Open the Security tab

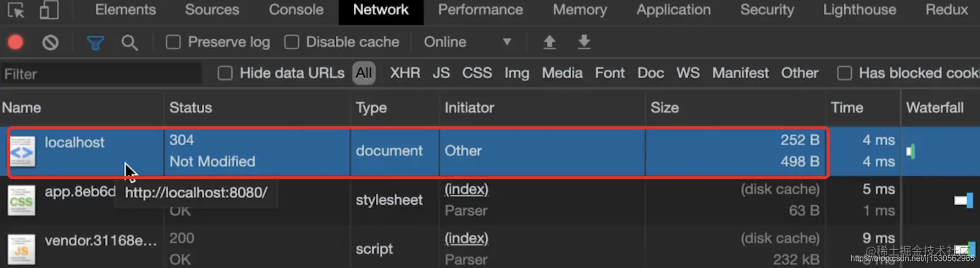[x=767, y=10]
